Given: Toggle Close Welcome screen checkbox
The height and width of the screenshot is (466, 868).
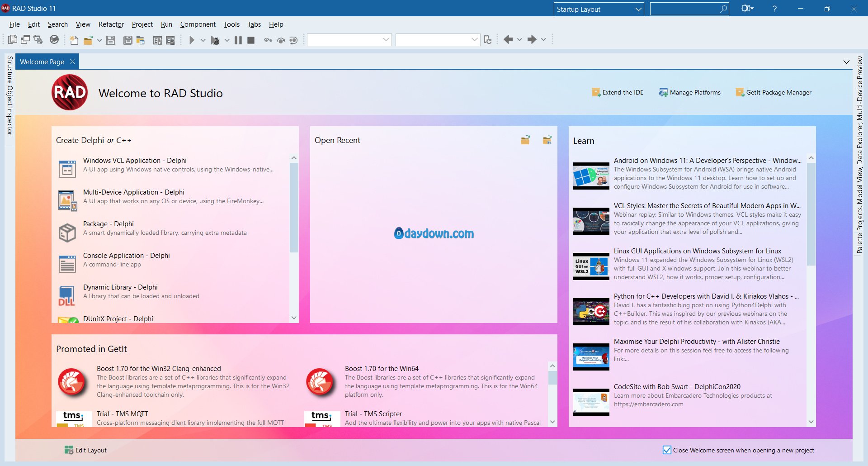Looking at the screenshot, I should tap(667, 450).
